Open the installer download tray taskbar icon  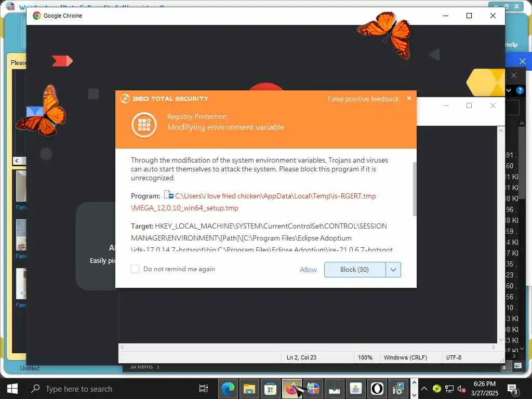coord(334,389)
